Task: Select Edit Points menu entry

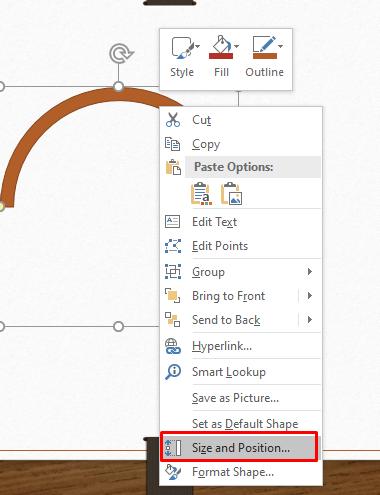Action: tap(241, 246)
